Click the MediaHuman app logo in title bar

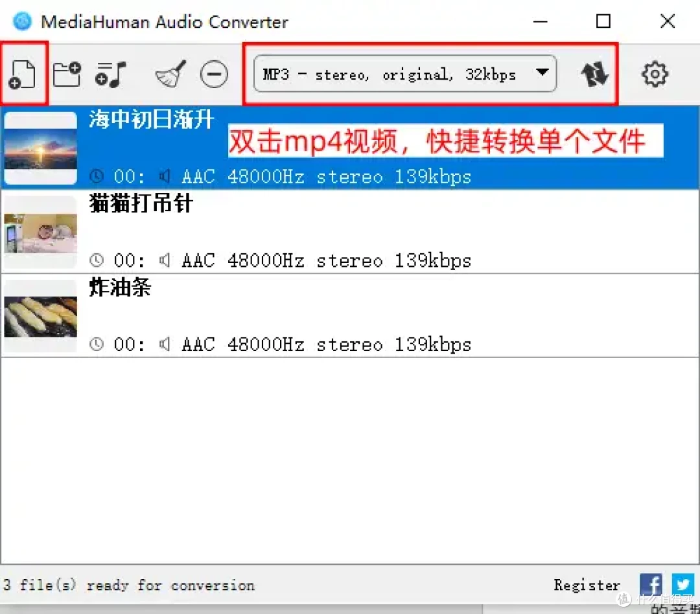22,21
